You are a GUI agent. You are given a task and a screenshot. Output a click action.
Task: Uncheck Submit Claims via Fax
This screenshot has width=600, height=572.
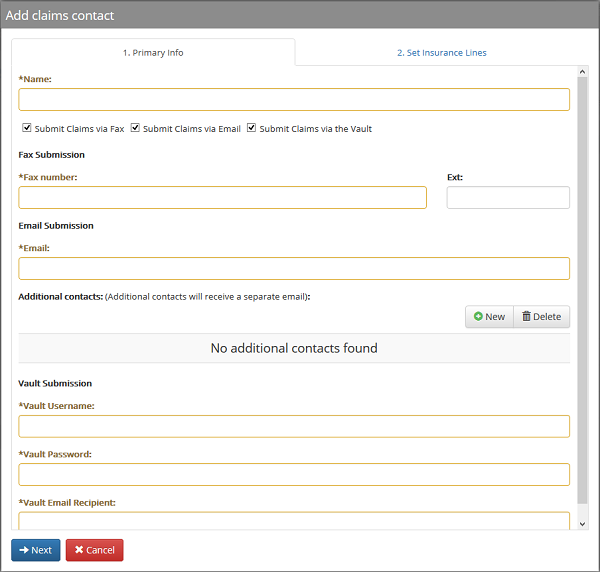(27, 128)
